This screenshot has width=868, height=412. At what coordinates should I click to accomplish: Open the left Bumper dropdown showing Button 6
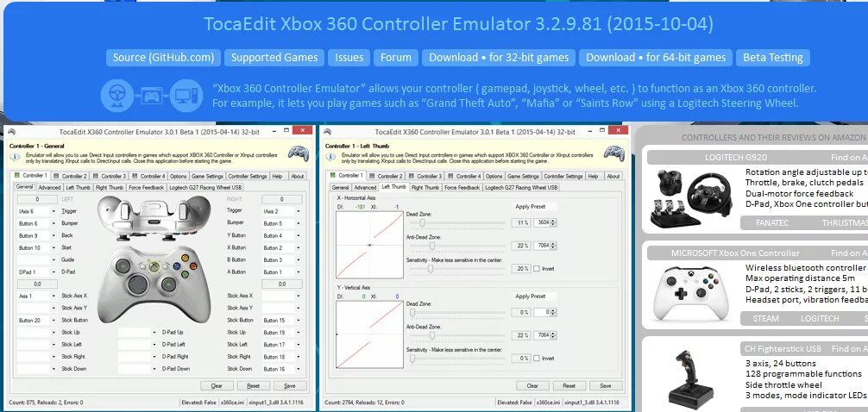[x=37, y=223]
